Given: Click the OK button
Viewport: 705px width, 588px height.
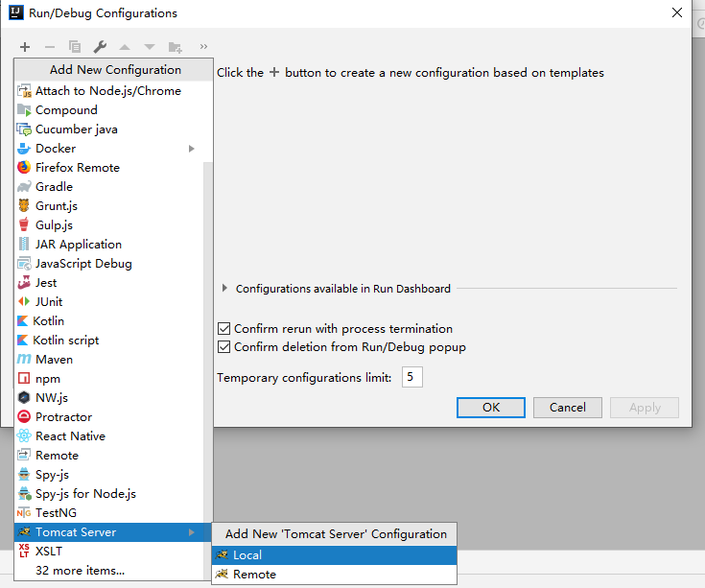Looking at the screenshot, I should (x=491, y=408).
